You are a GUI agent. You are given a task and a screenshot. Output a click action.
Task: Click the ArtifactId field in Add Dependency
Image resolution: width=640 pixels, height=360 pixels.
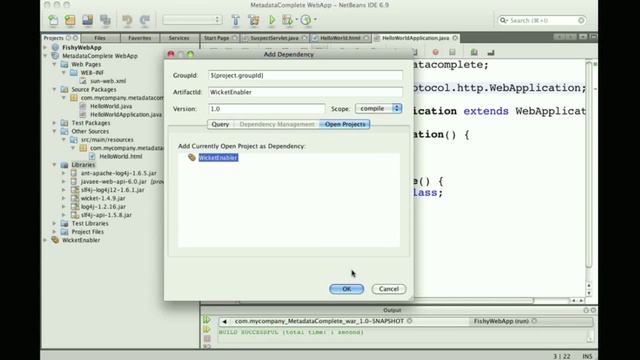tap(305, 92)
